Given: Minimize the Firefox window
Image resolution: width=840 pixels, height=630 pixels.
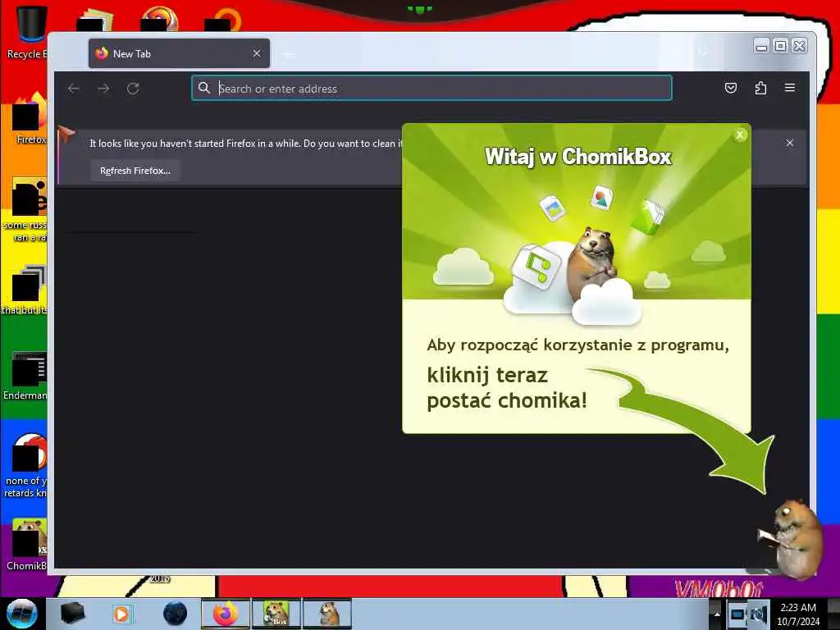Looking at the screenshot, I should [761, 47].
